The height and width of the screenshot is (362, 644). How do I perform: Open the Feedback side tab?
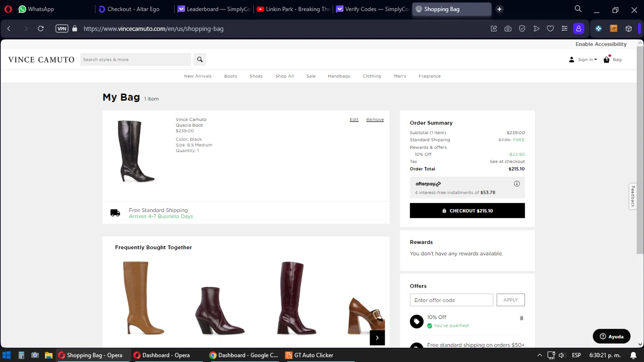click(x=633, y=196)
